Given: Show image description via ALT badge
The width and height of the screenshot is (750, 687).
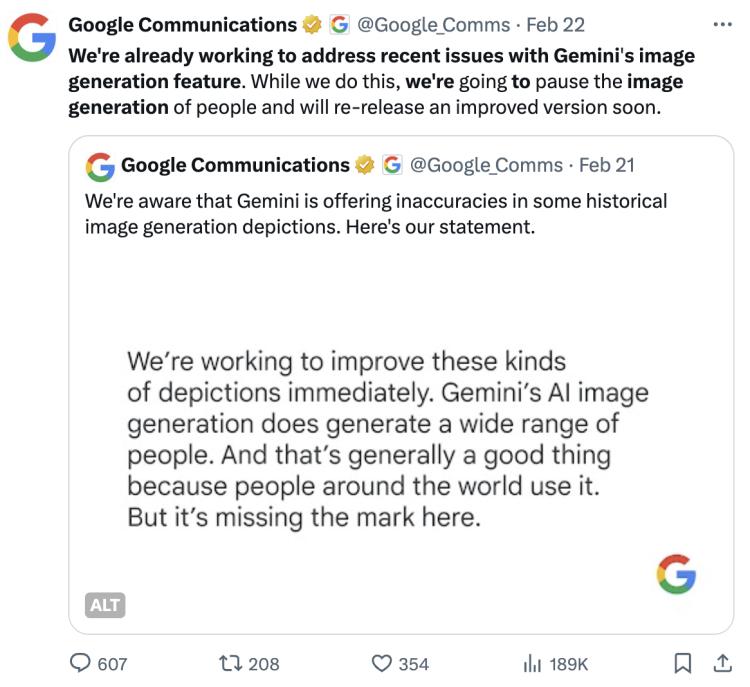Looking at the screenshot, I should (106, 604).
